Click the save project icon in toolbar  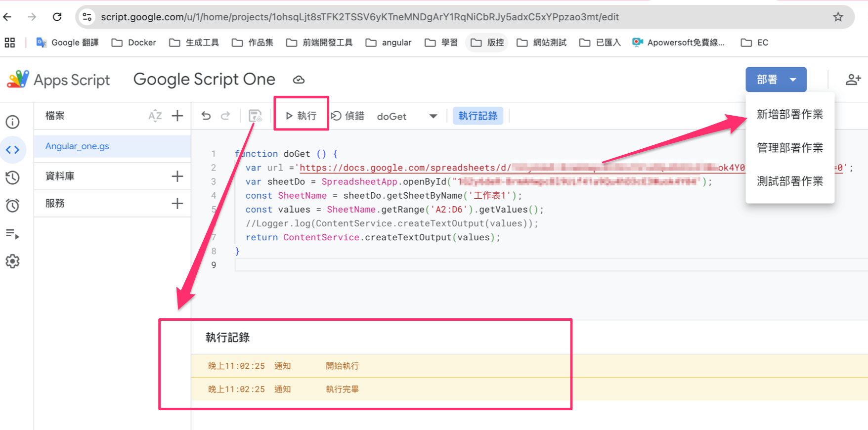click(255, 116)
